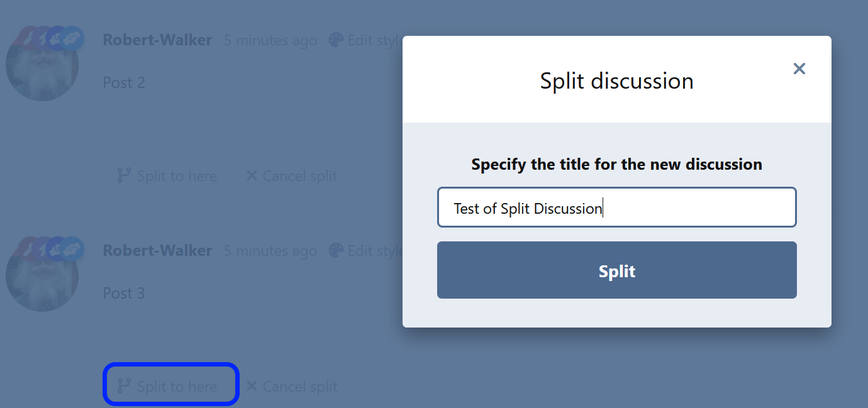Choose Split to here under Post 2
868x408 pixels.
pyautogui.click(x=167, y=176)
